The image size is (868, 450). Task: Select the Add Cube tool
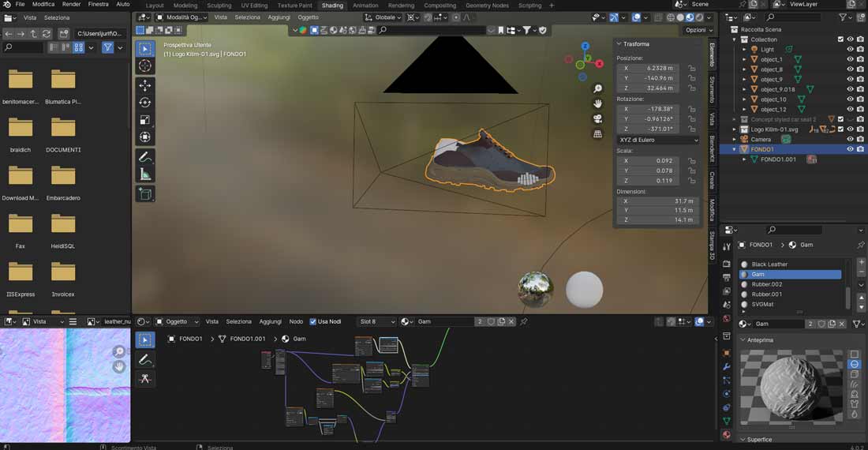pyautogui.click(x=145, y=193)
